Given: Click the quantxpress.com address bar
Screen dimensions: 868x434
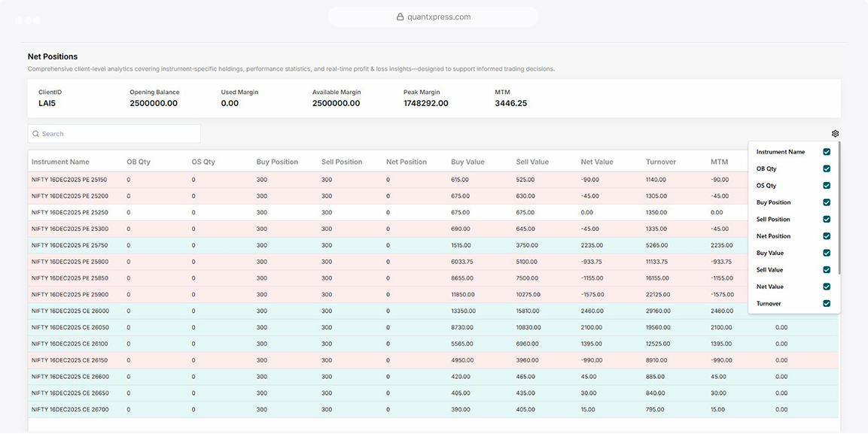Looking at the screenshot, I should (x=433, y=17).
